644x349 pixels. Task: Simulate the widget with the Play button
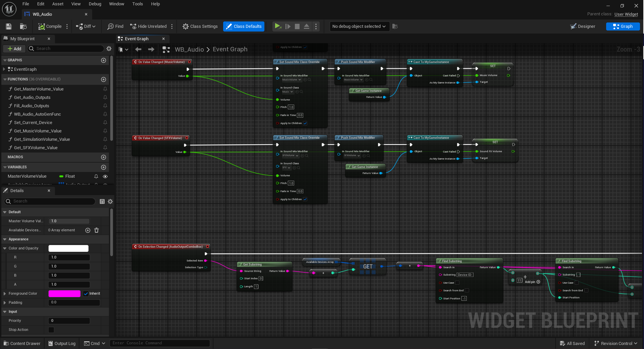coord(278,26)
